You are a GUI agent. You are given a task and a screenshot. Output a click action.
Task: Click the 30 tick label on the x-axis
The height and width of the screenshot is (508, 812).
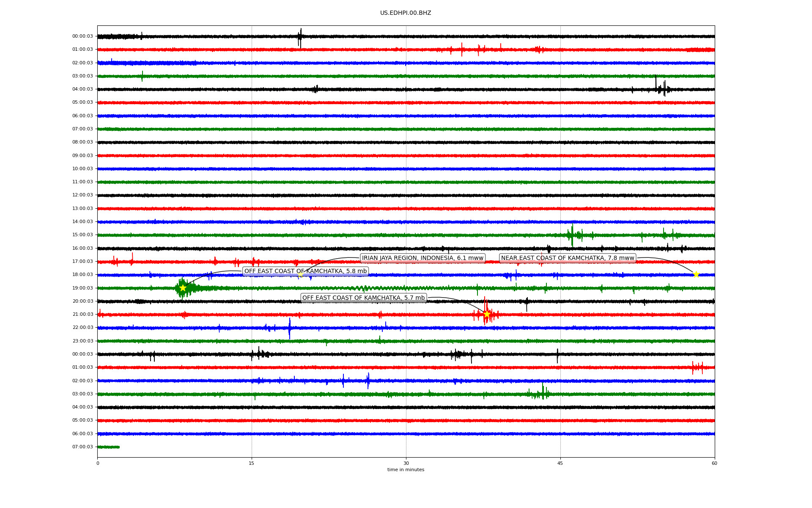coord(406,463)
